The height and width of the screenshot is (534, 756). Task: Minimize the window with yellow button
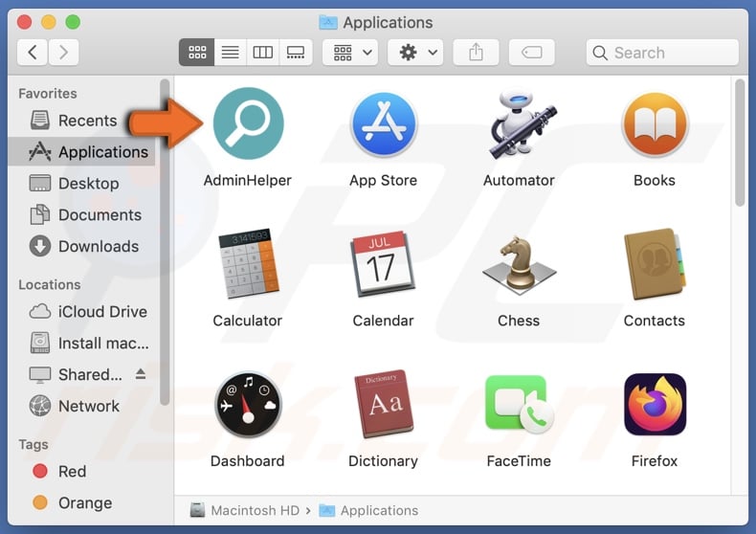click(x=48, y=22)
